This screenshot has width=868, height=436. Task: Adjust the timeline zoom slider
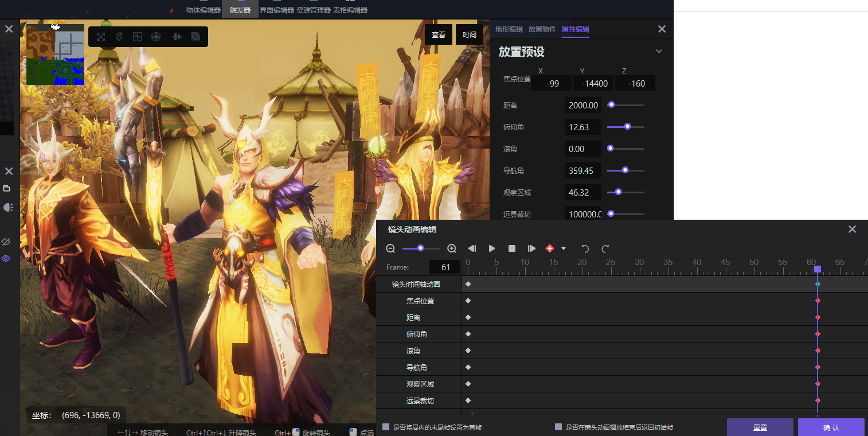421,248
